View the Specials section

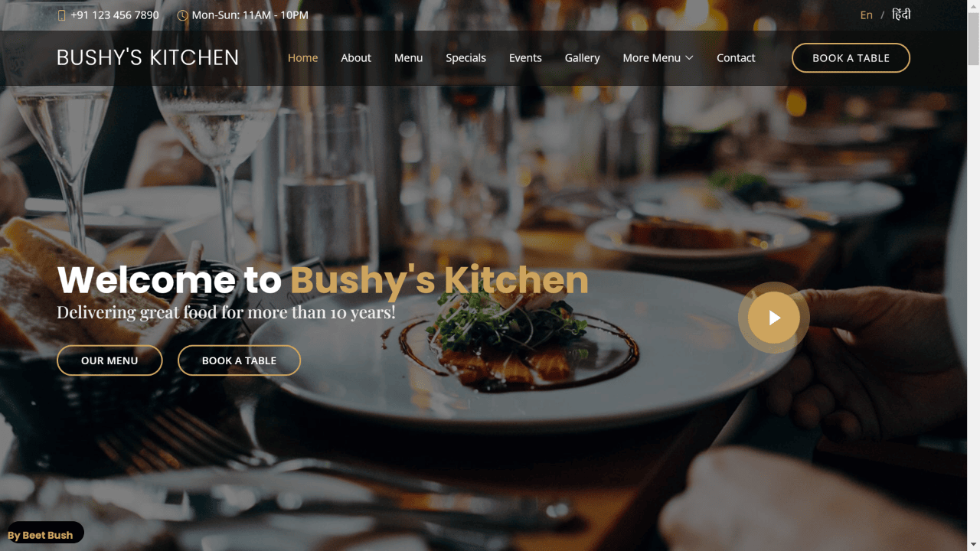click(x=465, y=58)
